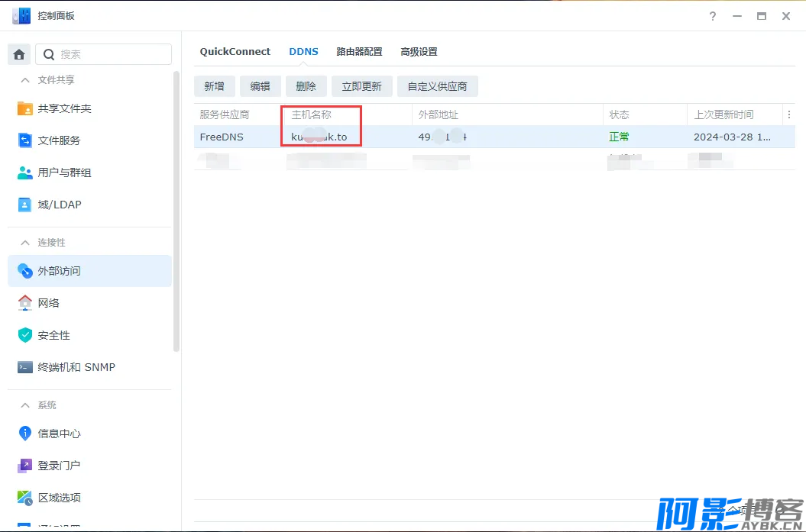This screenshot has height=532, width=806.
Task: Click the 网络 label in sidebar
Action: [x=48, y=303]
